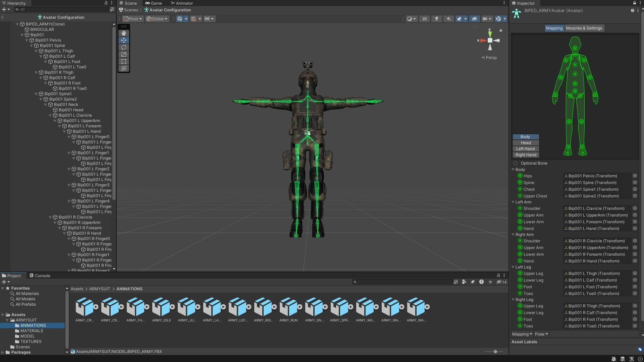Image resolution: width=644 pixels, height=362 pixels.
Task: Click object picker next to Hips bone
Action: point(635,176)
